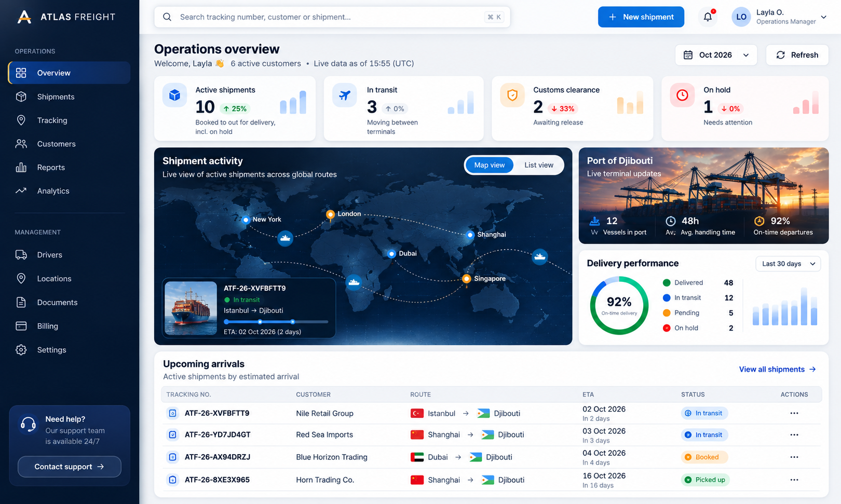Open actions menu for ATF-26-8XE3X965 row

pos(794,480)
